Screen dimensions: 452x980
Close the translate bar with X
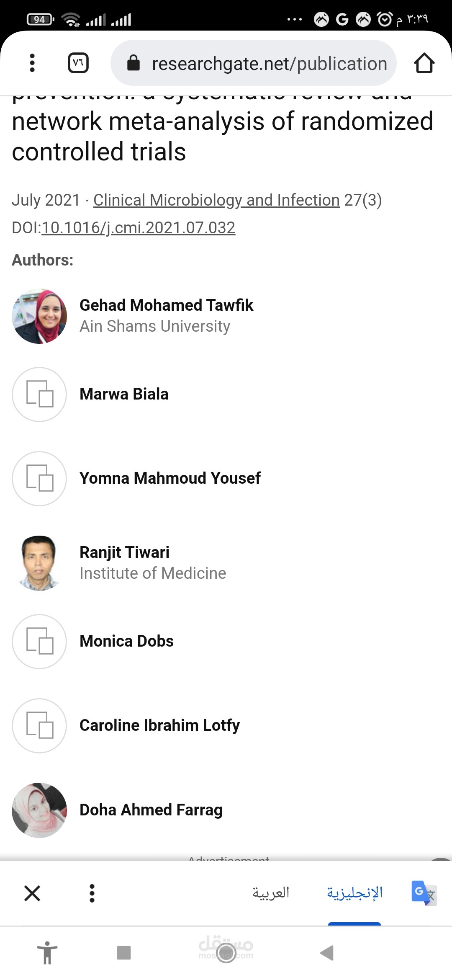click(32, 893)
